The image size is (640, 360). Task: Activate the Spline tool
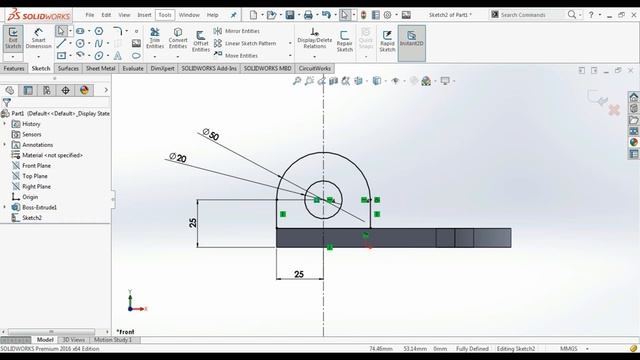[x=99, y=43]
